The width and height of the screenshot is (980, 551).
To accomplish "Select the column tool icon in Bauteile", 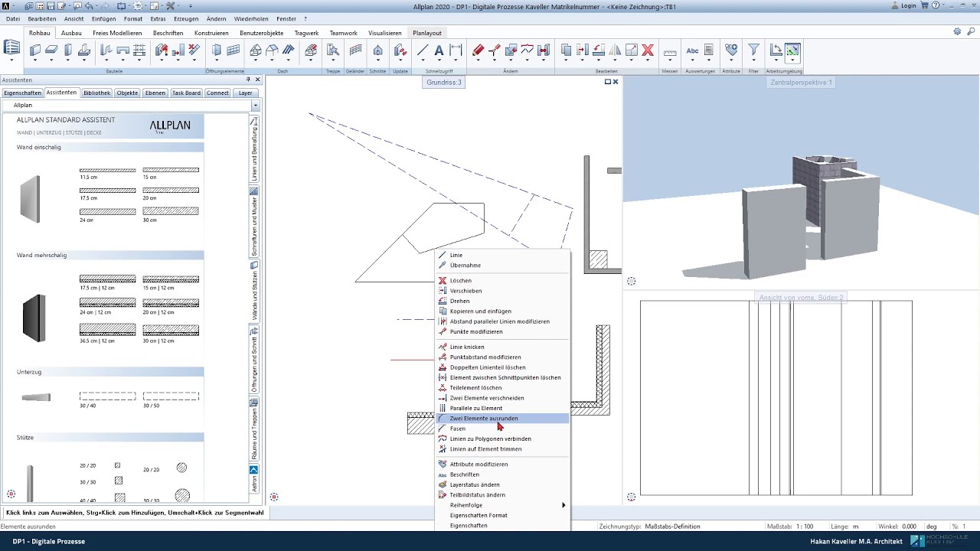I will click(68, 51).
